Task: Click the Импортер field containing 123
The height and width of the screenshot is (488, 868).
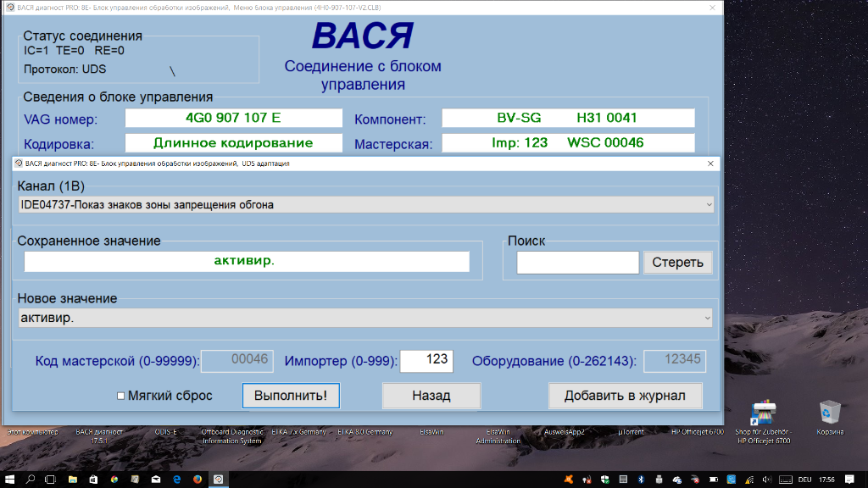Action: click(426, 360)
